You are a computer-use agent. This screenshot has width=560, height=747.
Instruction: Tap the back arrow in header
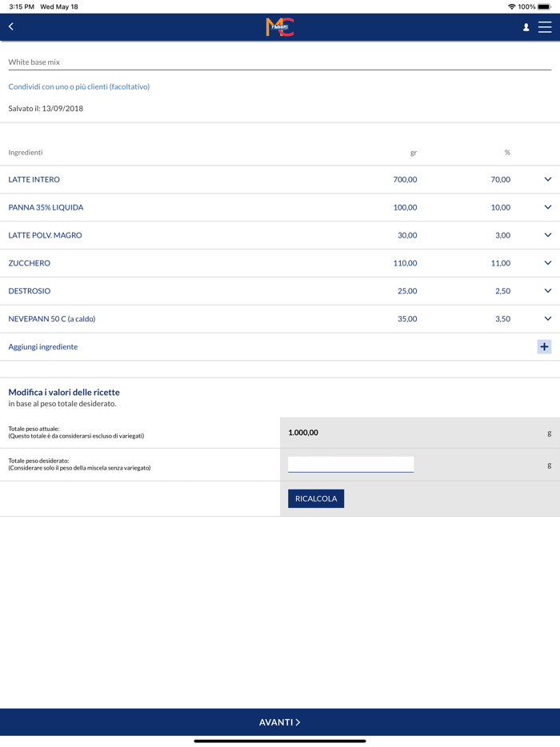(11, 26)
